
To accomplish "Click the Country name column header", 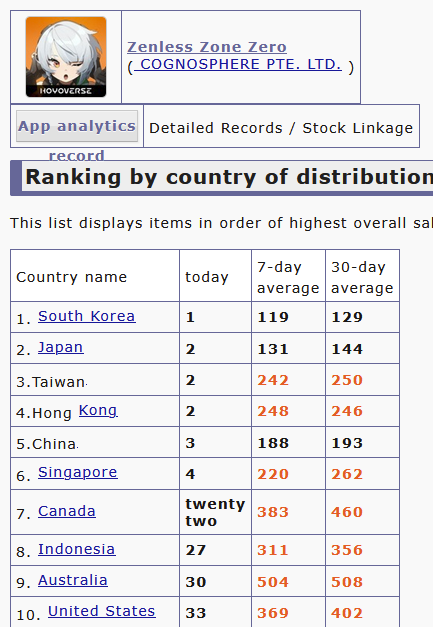I will click(72, 277).
